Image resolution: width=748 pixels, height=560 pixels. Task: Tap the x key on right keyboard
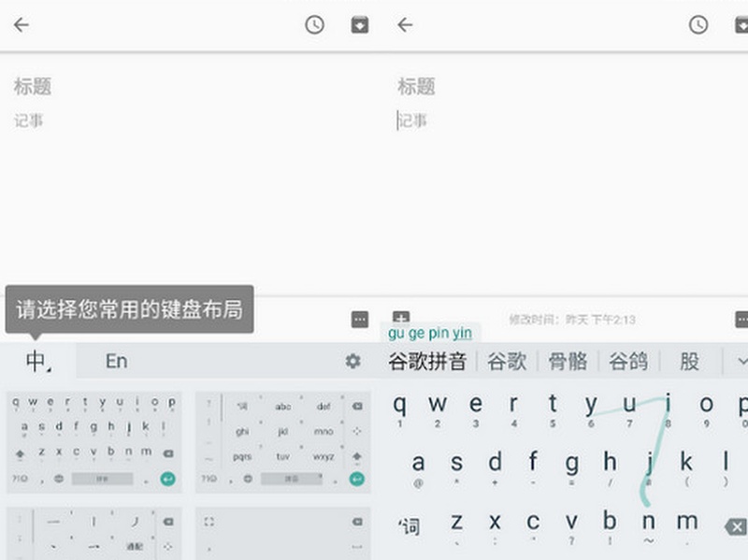pos(496,527)
